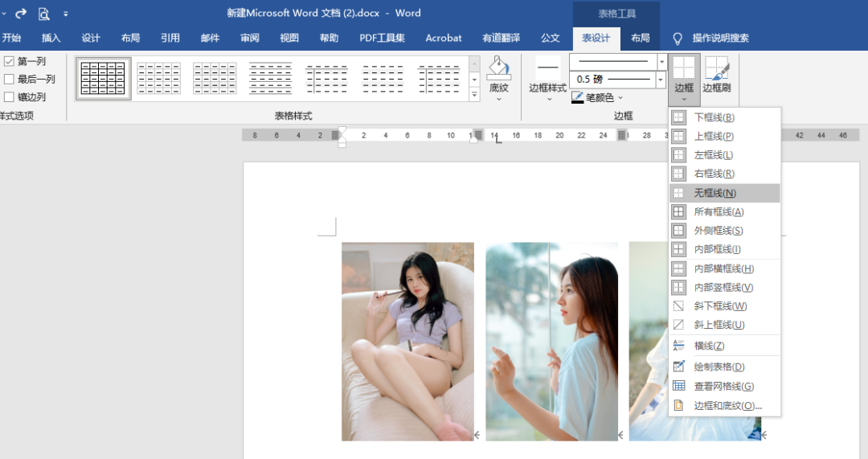Image resolution: width=868 pixels, height=459 pixels.
Task: Switch to the 开始 Home tab
Action: (11, 39)
